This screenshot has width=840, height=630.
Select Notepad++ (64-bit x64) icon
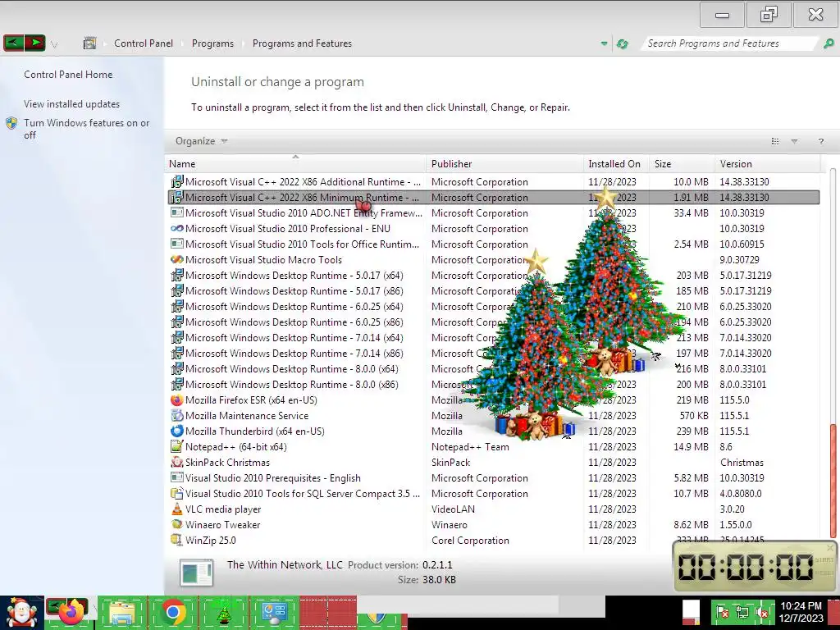(x=177, y=446)
